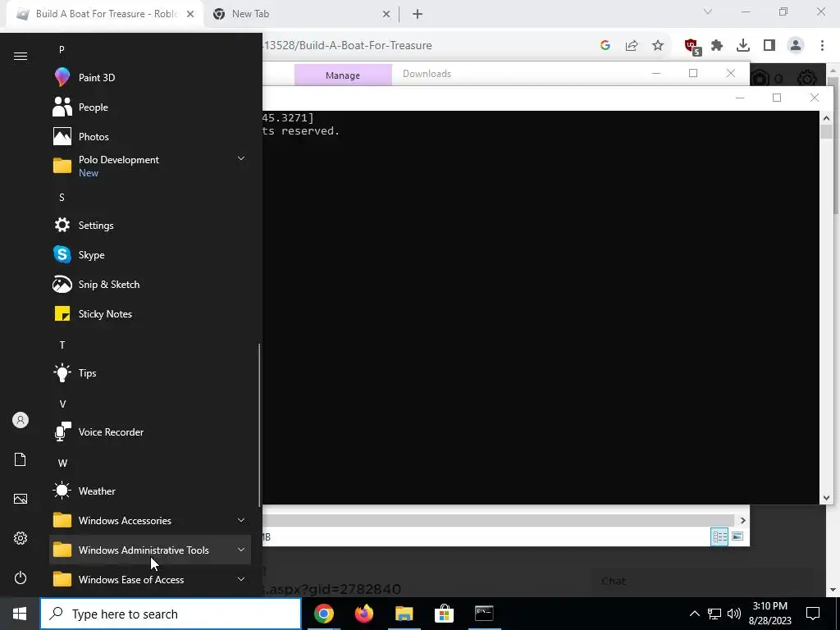Open the Photos app
Screen dimensions: 840x630
pyautogui.click(x=150, y=137)
